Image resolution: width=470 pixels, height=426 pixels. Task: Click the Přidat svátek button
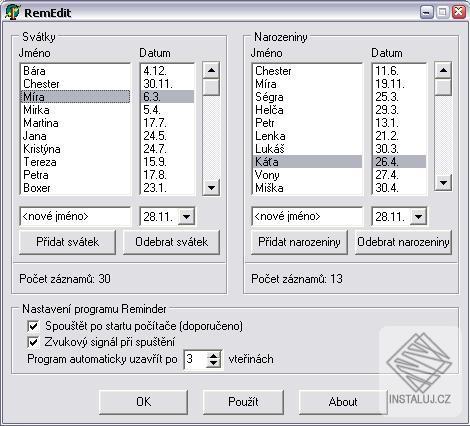pos(68,242)
